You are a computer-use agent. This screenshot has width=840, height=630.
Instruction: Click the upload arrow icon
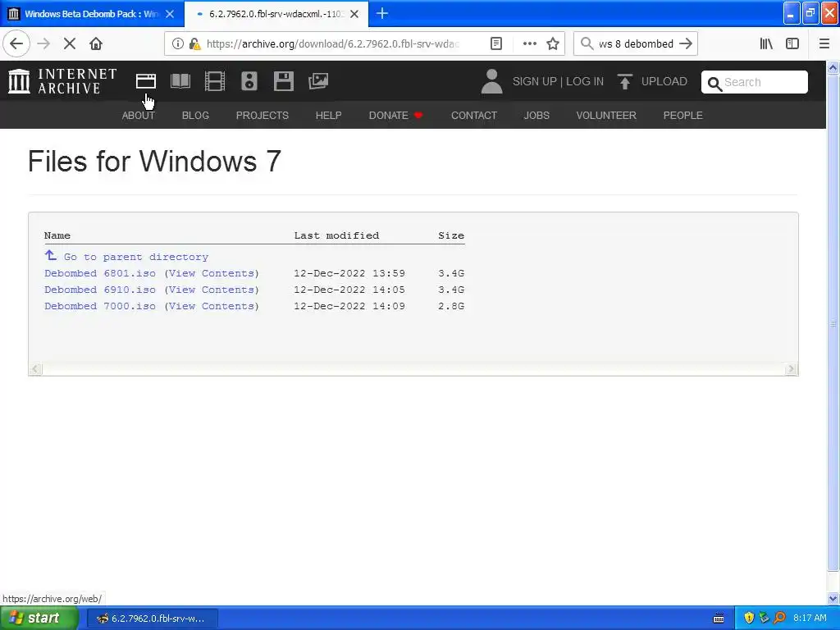[x=624, y=81]
